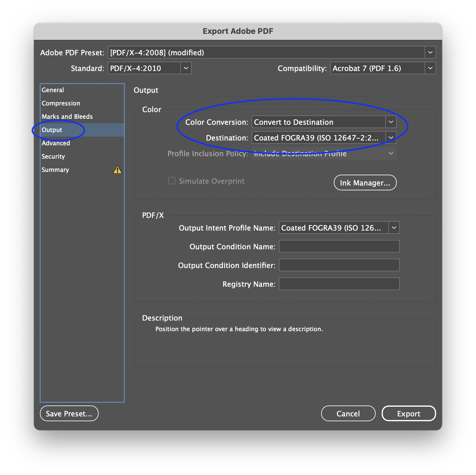Viewport: 476px width, 475px height.
Task: Select the Output section in sidebar
Action: (x=52, y=130)
